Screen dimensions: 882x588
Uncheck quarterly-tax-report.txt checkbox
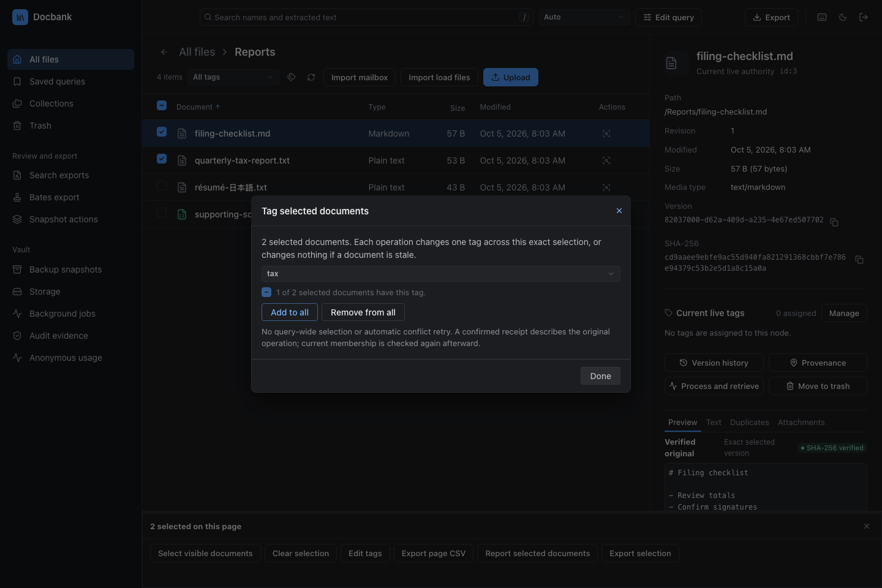pyautogui.click(x=162, y=159)
